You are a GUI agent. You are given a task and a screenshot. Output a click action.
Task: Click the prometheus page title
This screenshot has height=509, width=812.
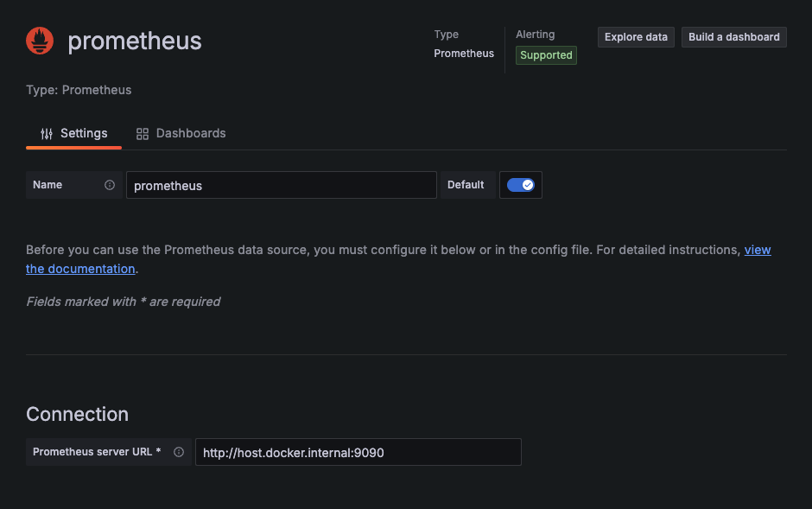(135, 41)
